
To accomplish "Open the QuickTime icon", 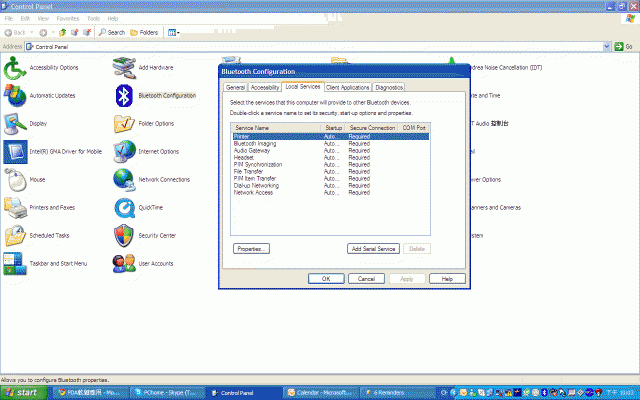I will (124, 208).
